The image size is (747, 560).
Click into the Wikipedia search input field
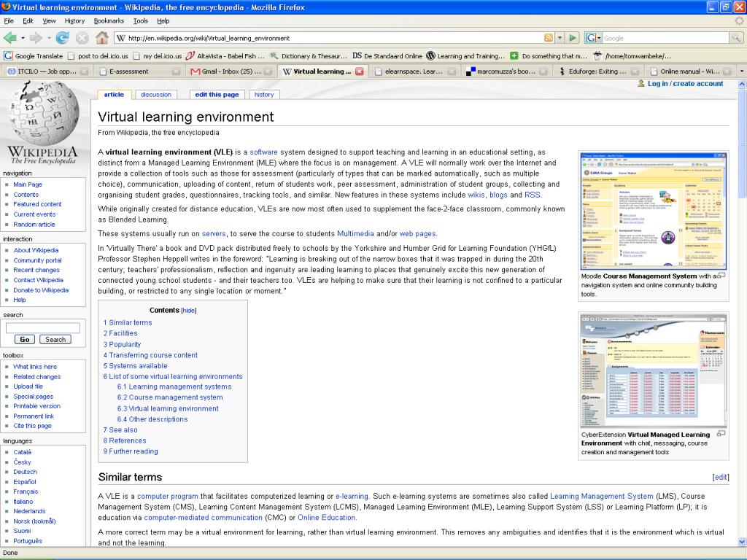coord(43,327)
